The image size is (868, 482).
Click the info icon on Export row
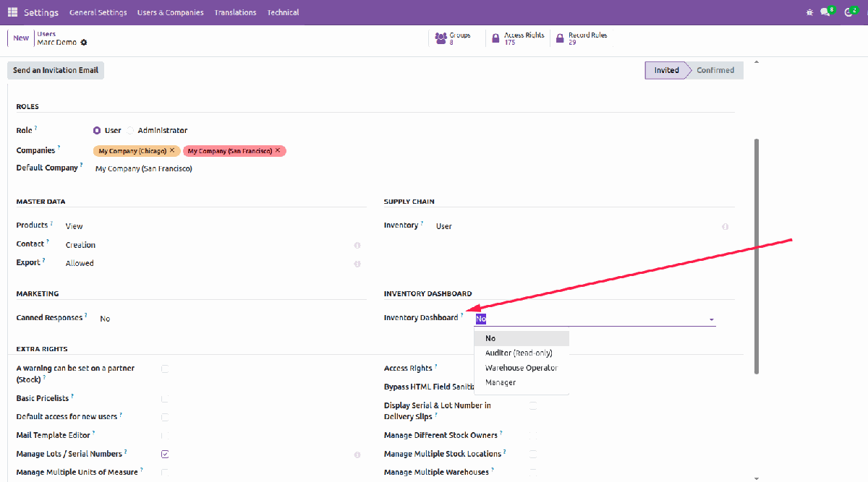pos(357,264)
